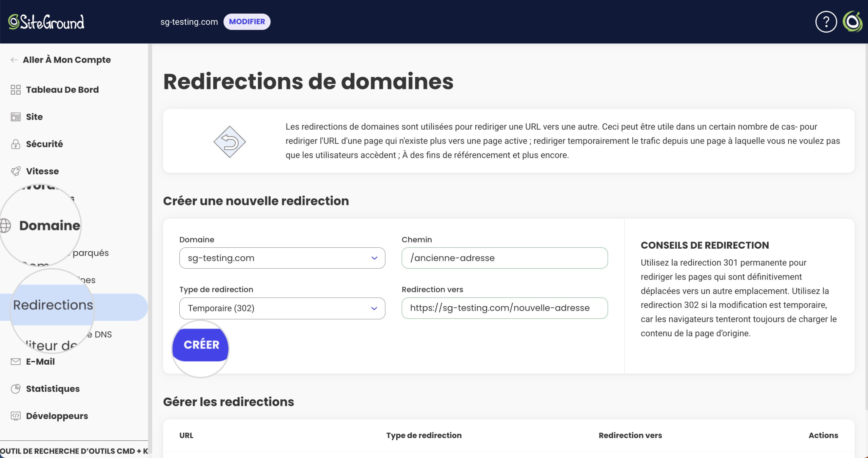Click the Statistiques pie chart icon
868x458 pixels.
pos(16,389)
